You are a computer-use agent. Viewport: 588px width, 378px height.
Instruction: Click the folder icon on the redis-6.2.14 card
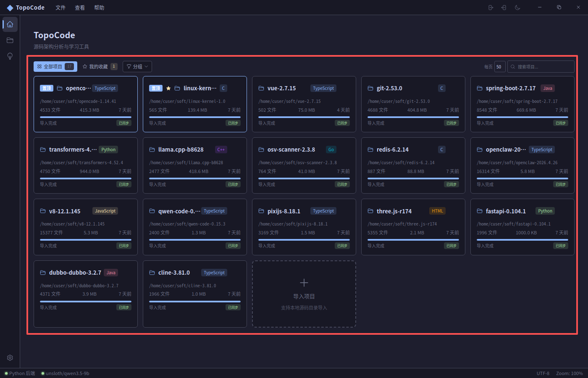(x=370, y=150)
